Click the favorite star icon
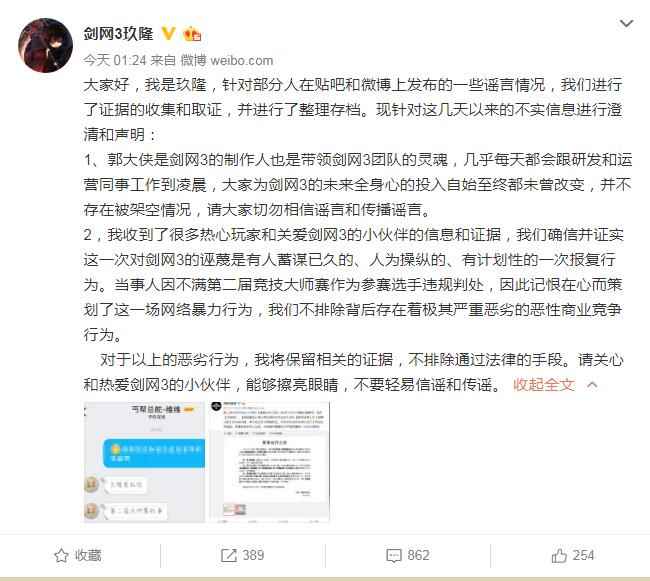 click(x=61, y=555)
